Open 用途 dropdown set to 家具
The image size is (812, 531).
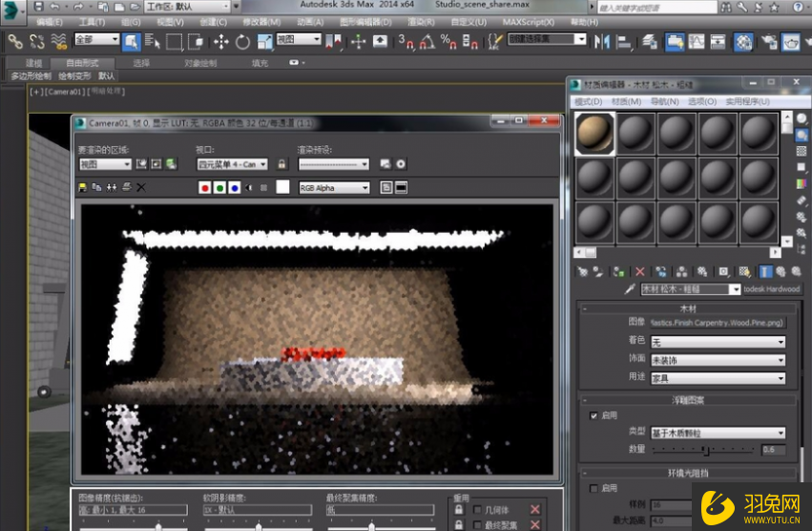(x=718, y=378)
